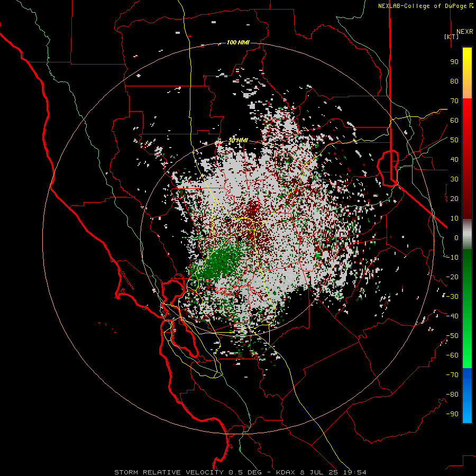
Task: Click the 0 value on the velocity scale
Action: (x=456, y=237)
